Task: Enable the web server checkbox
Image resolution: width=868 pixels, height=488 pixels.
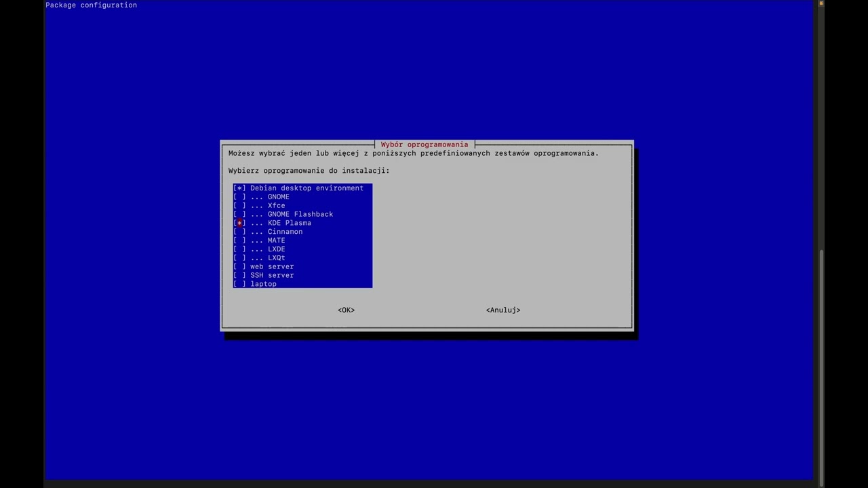Action: tap(239, 266)
